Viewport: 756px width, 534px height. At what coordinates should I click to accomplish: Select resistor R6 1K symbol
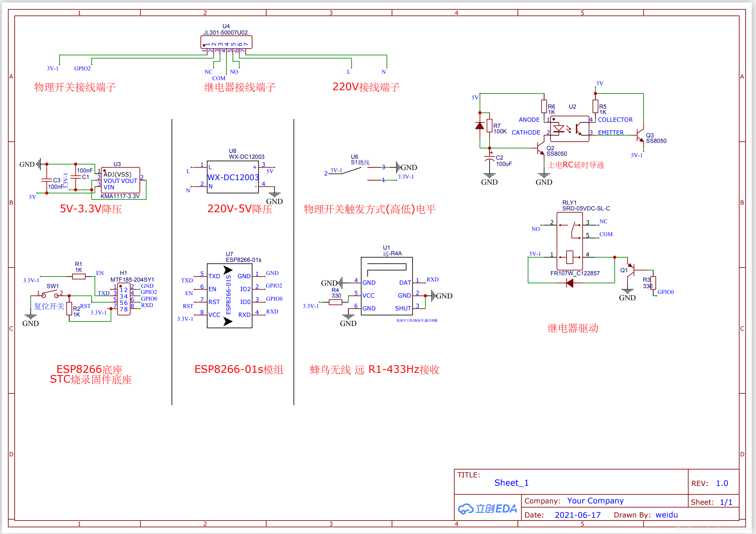point(544,106)
